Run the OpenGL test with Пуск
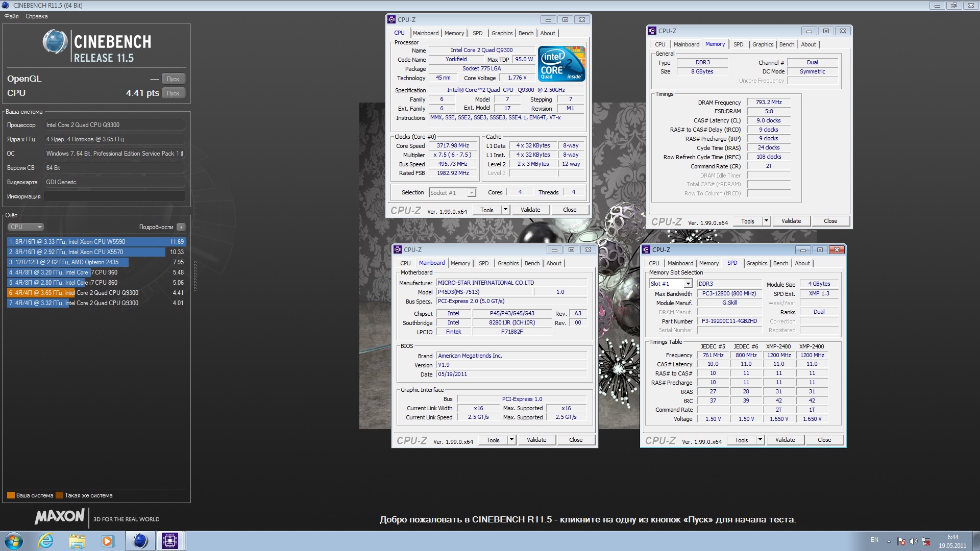 tap(174, 79)
